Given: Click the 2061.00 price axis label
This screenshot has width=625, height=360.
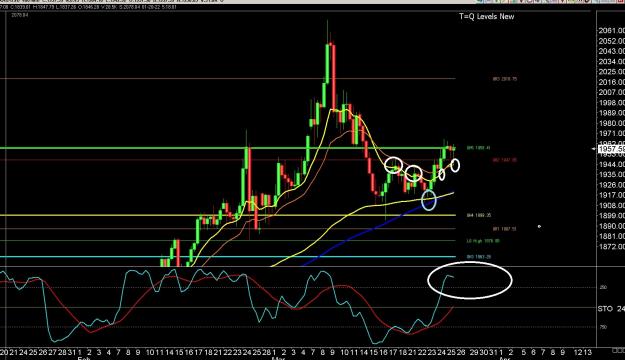Looking at the screenshot, I should point(611,31).
